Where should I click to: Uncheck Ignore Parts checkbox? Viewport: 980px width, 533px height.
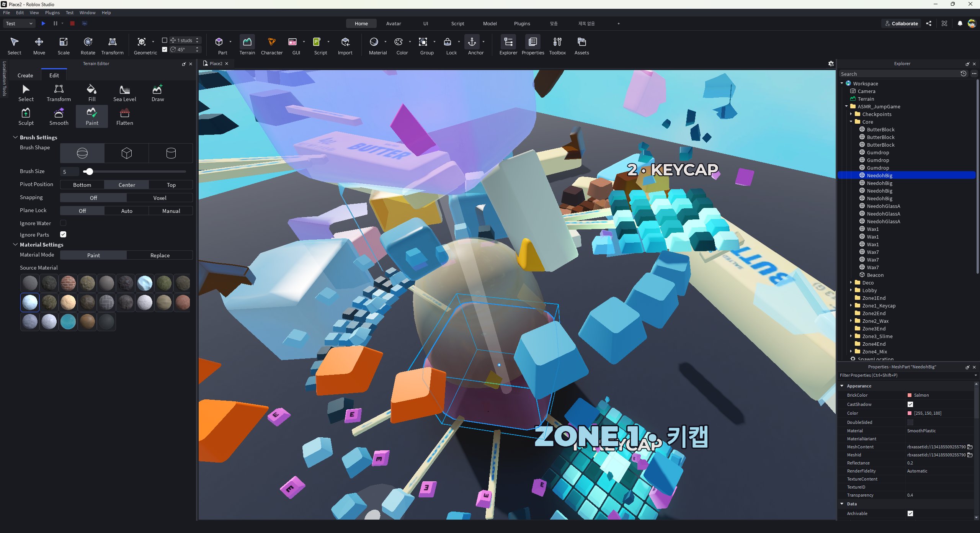63,234
